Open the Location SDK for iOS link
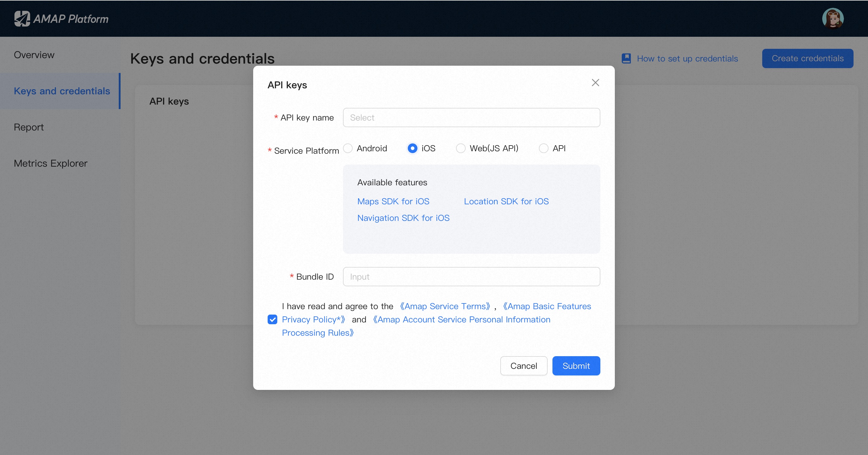The height and width of the screenshot is (455, 868). (x=506, y=201)
